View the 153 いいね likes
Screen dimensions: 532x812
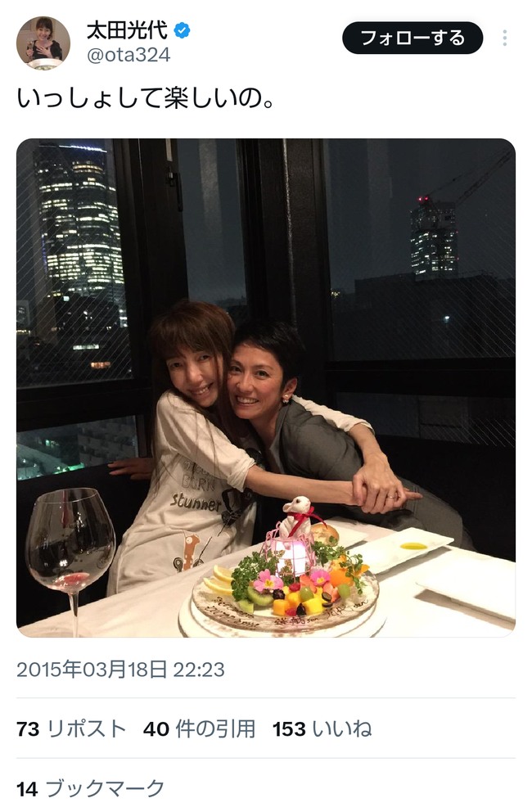pos(322,729)
